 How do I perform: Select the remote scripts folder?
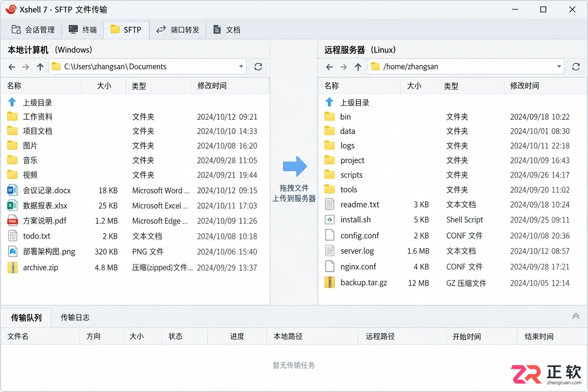tap(452, 175)
